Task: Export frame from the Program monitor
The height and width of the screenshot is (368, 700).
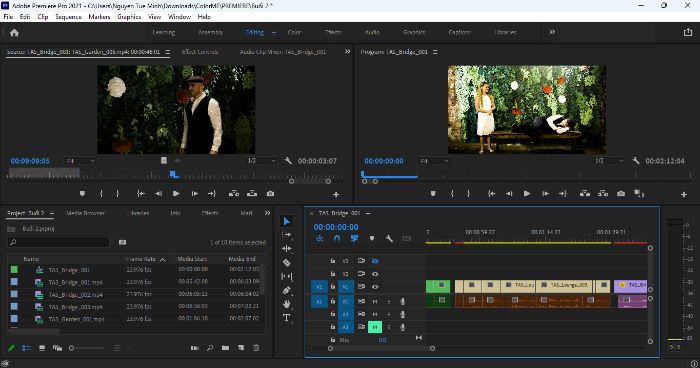Action: 621,193
